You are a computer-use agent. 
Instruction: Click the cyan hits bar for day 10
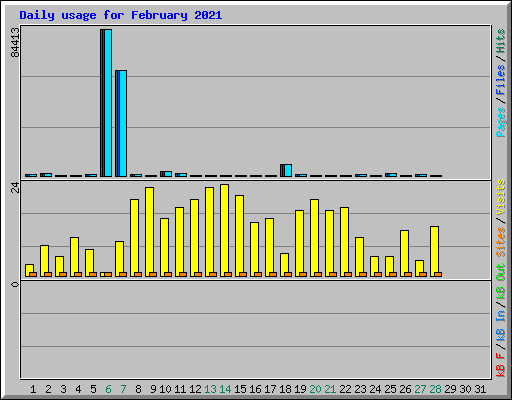[x=168, y=174]
